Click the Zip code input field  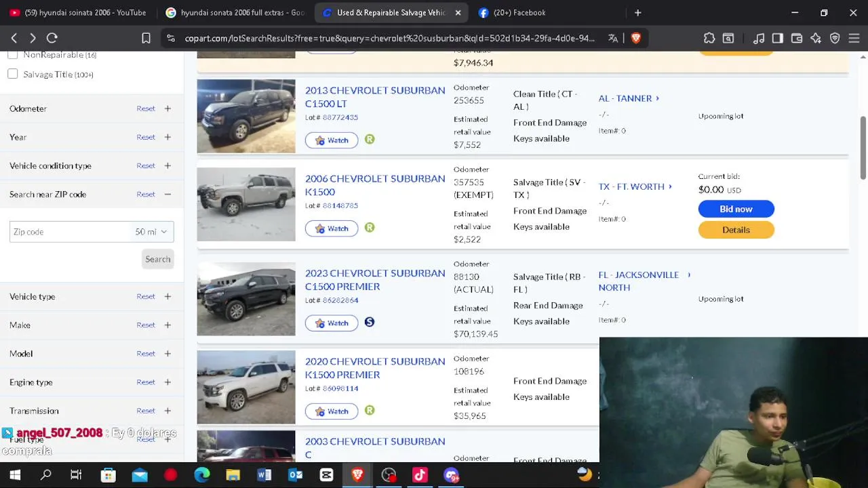[69, 232]
